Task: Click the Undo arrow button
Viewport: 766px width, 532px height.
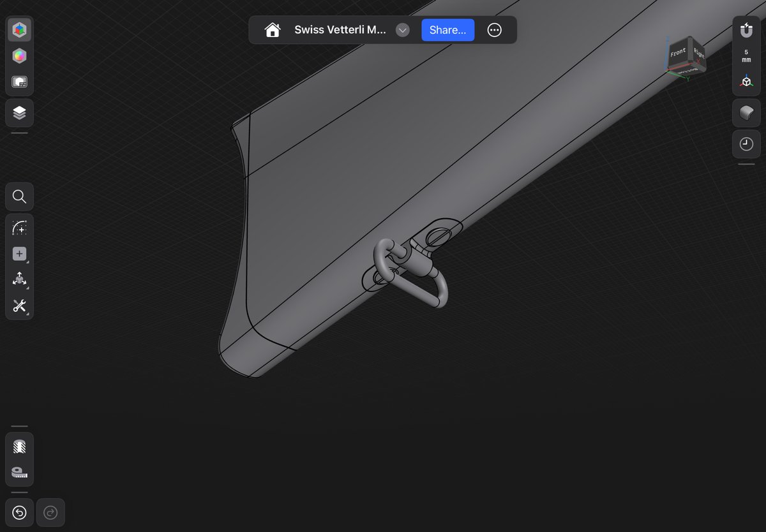Action: point(19,512)
